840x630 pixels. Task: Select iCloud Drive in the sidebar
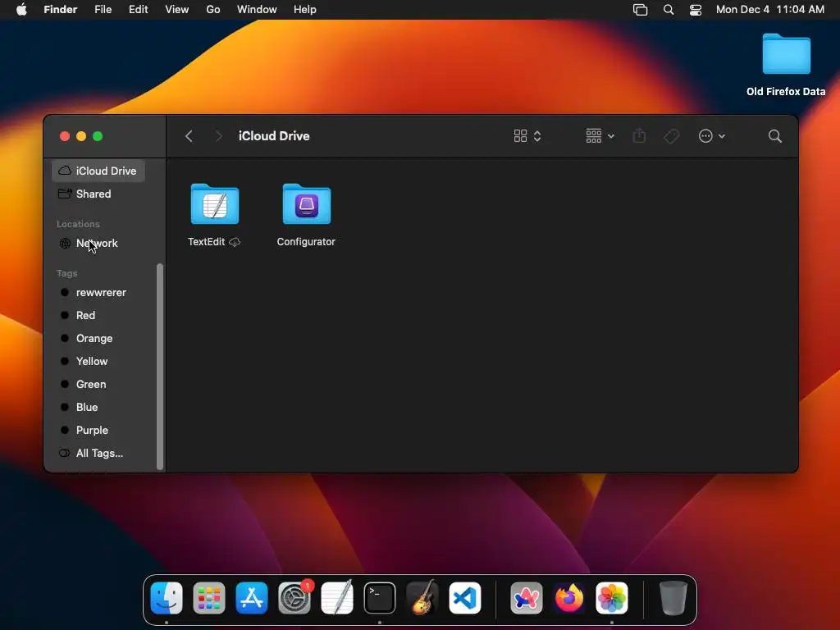coord(98,171)
